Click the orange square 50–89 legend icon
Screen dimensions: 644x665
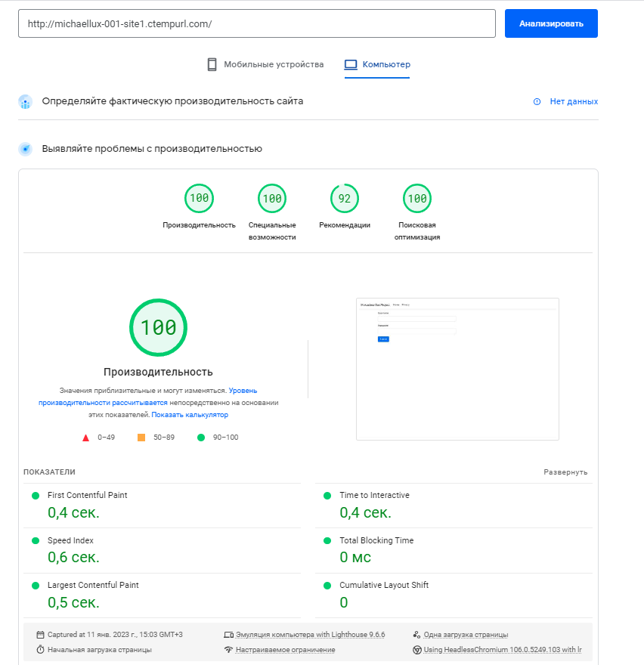(141, 438)
